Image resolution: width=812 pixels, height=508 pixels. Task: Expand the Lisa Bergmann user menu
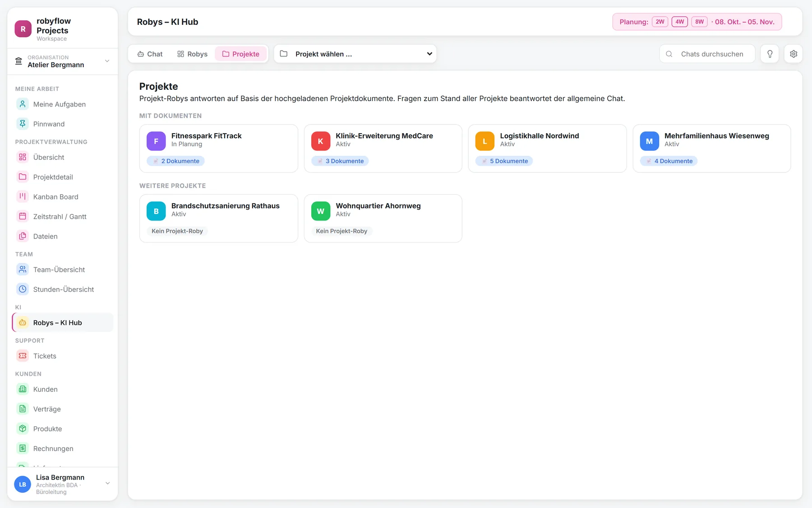pyautogui.click(x=63, y=484)
